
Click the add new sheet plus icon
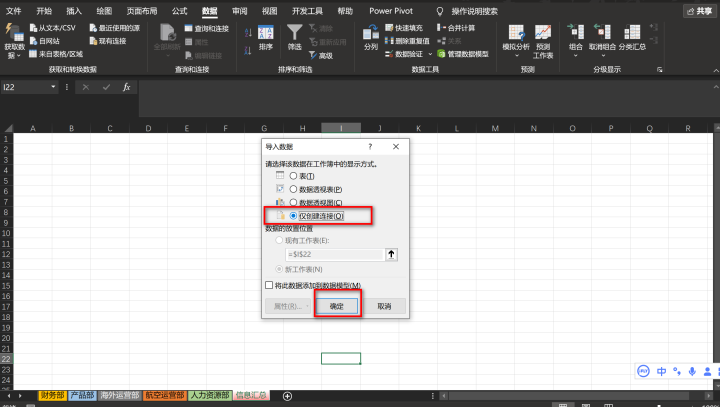(287, 396)
